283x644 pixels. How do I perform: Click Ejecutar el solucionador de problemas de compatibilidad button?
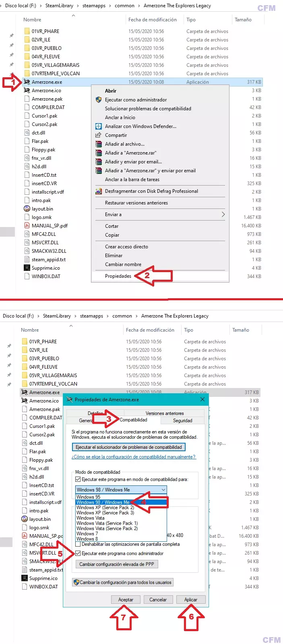[128, 447]
